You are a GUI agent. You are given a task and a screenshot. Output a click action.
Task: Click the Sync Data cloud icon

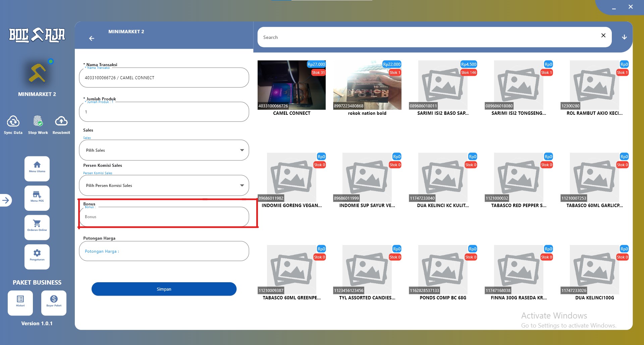point(13,121)
